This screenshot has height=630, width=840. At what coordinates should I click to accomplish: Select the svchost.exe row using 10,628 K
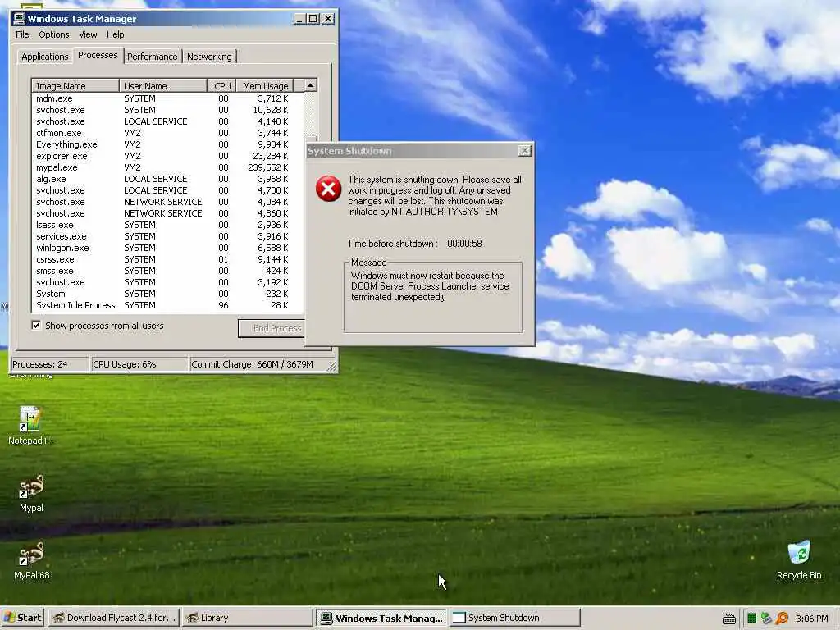pos(167,110)
